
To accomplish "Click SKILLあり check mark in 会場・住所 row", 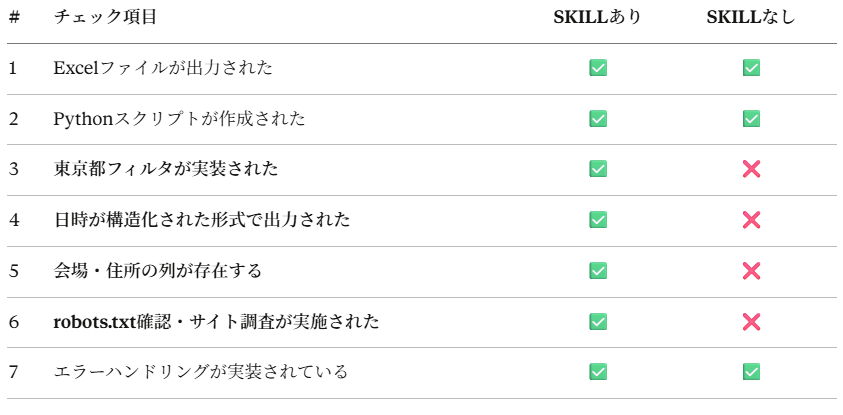I will 598,271.
